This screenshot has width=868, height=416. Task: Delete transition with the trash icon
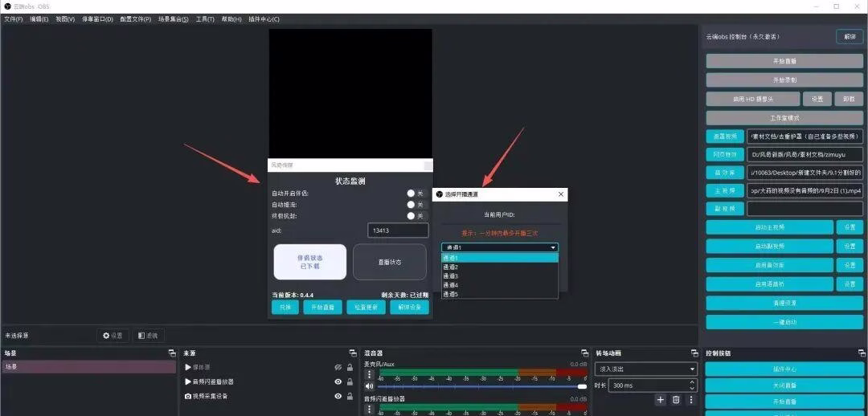pyautogui.click(x=676, y=399)
